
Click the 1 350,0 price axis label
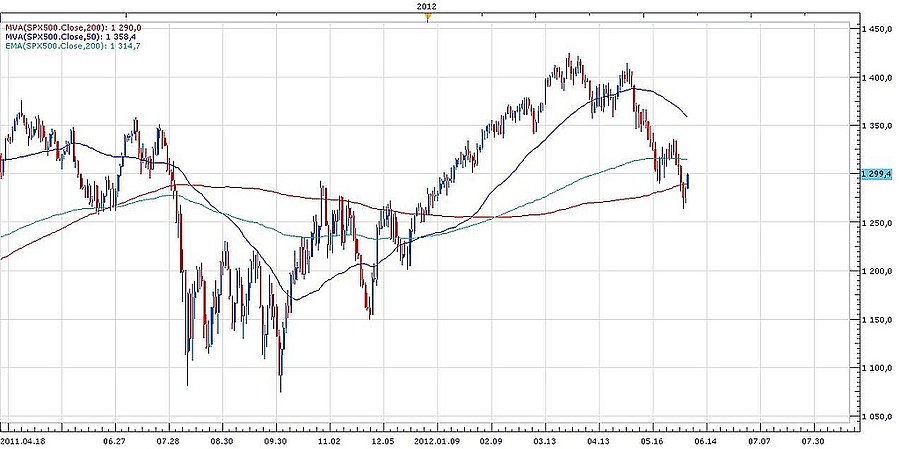pos(877,126)
